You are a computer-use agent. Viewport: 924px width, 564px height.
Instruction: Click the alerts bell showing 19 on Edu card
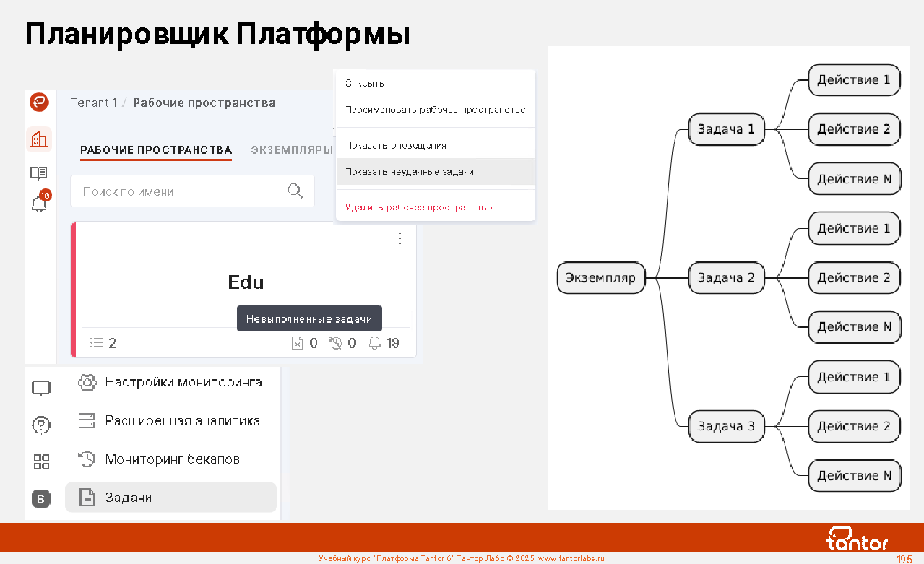[374, 344]
